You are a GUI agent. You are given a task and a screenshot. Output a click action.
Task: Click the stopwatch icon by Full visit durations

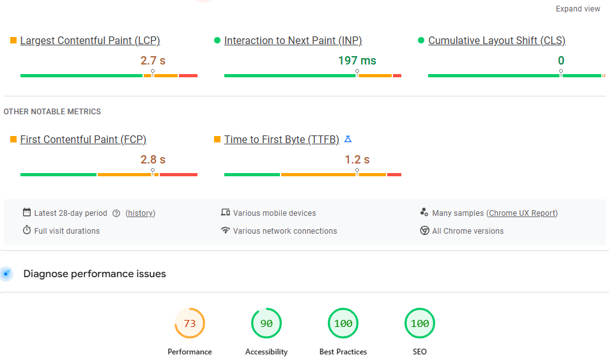click(x=27, y=231)
